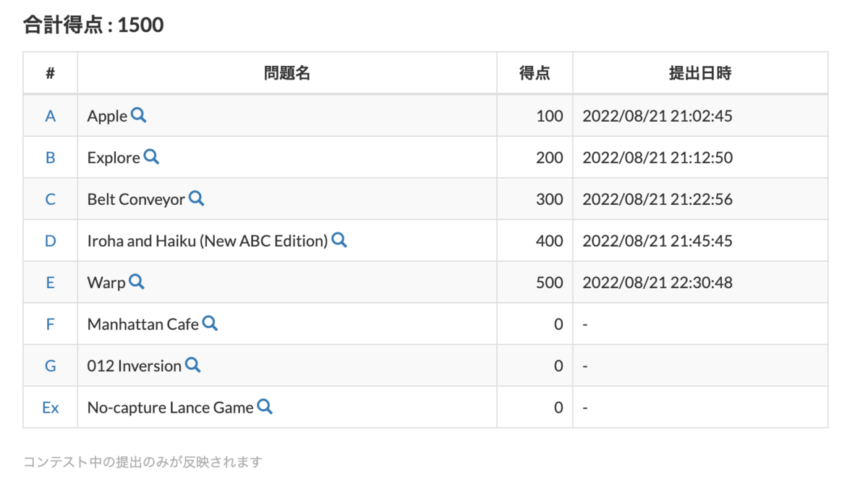Click the 得点 column header

coord(535,72)
